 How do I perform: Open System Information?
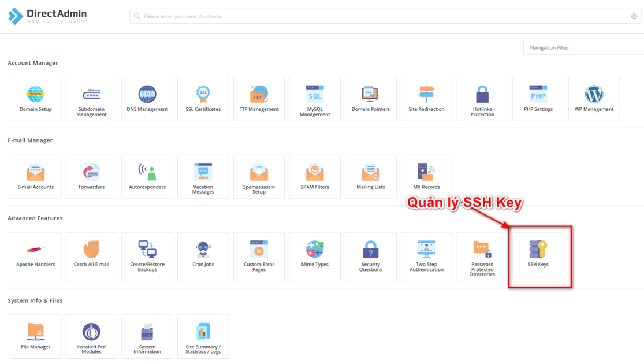coord(147,337)
